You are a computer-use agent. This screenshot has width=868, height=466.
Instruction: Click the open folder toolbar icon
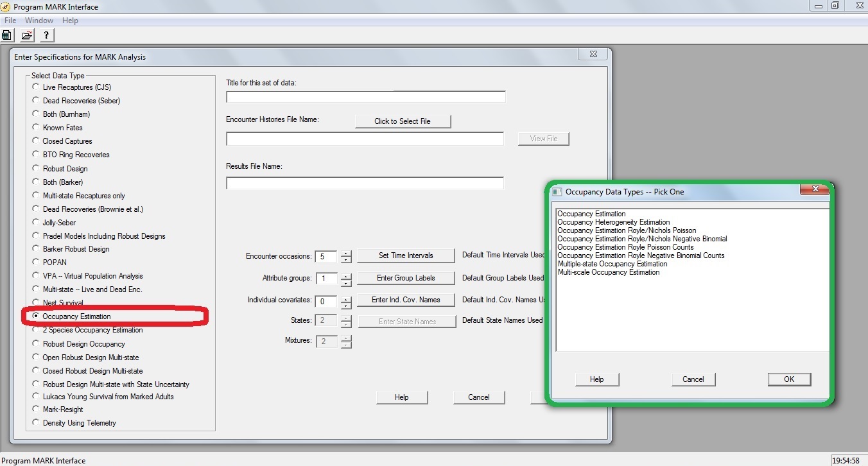coord(27,35)
